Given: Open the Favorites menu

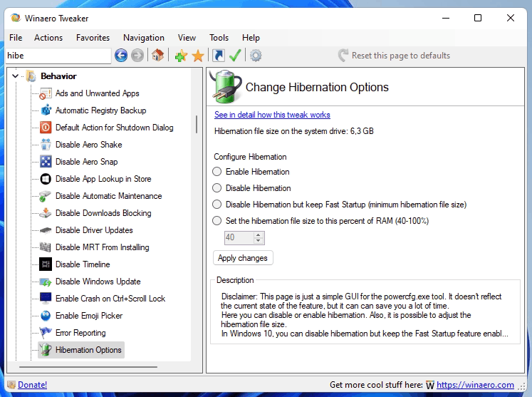Looking at the screenshot, I should (x=93, y=38).
